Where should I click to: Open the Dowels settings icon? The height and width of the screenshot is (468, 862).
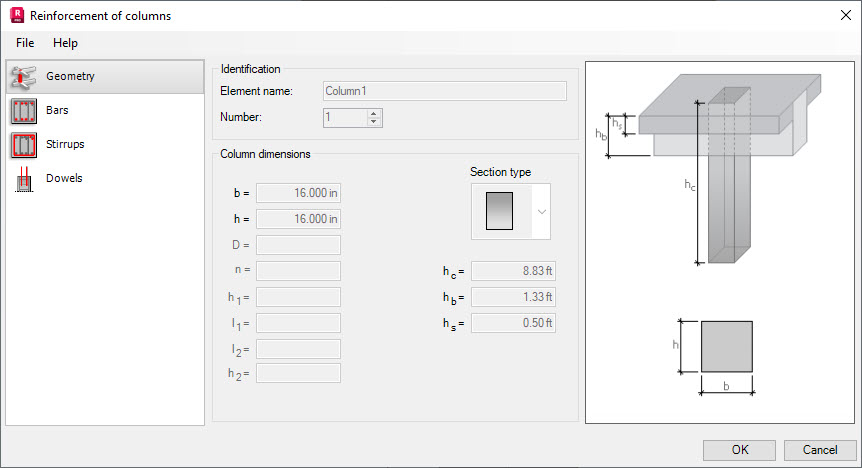[x=23, y=178]
